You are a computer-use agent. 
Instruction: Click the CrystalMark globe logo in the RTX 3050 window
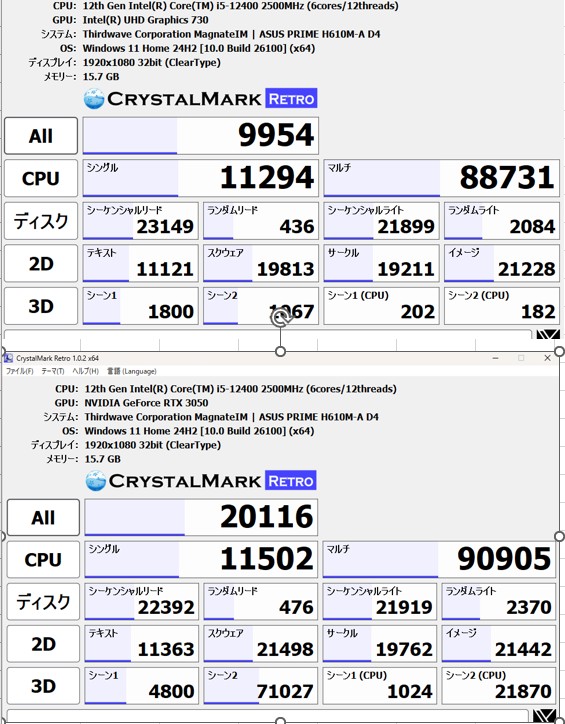[x=96, y=481]
